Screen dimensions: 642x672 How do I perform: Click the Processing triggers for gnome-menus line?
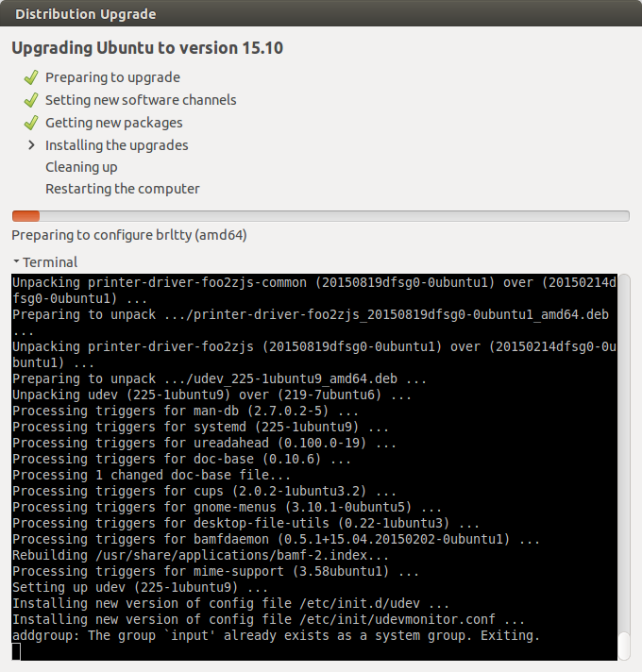point(227,507)
